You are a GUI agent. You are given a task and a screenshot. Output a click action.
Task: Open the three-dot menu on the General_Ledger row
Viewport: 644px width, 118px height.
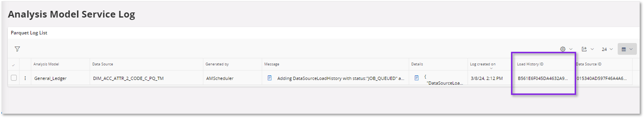(25, 78)
